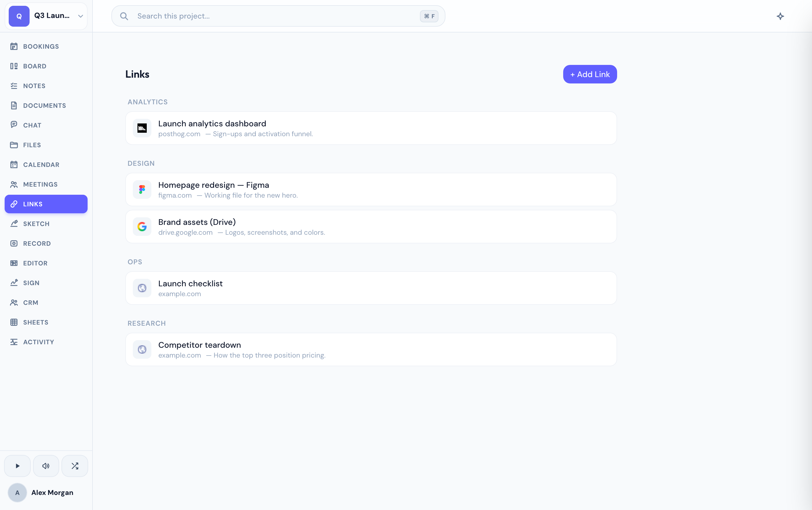Click the Record camera icon

coord(14,243)
